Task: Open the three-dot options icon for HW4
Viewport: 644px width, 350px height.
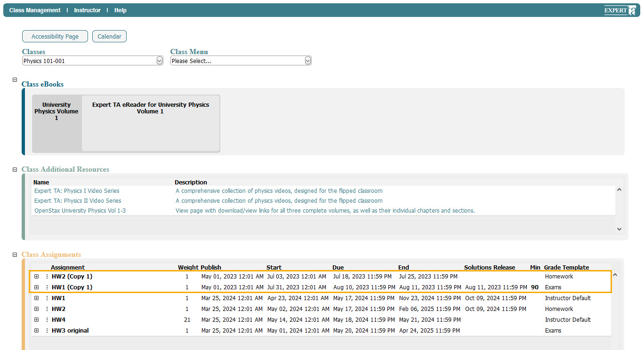Action: [47, 320]
